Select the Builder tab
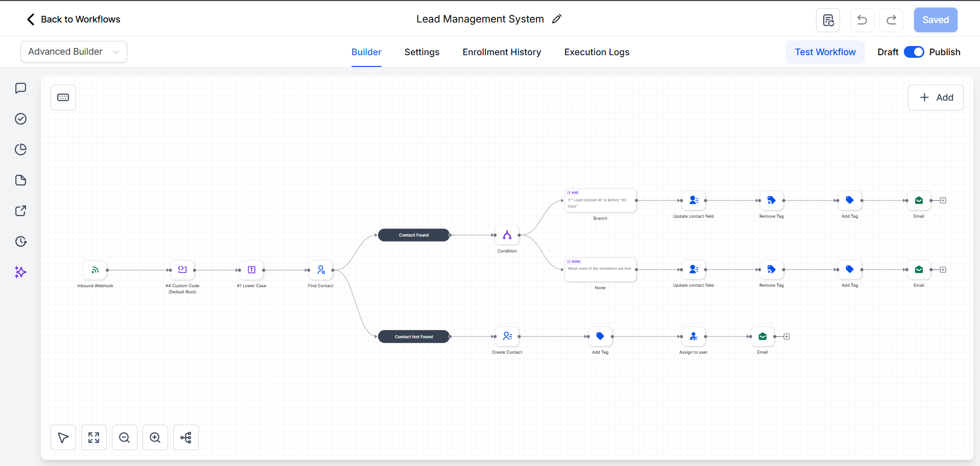The width and height of the screenshot is (980, 466). click(366, 52)
